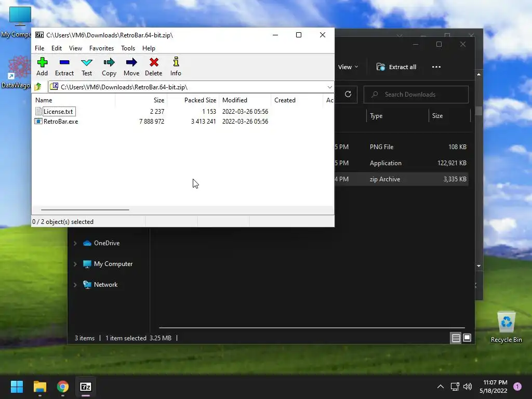Viewport: 532px width, 399px height.
Task: Select the My Computer desktop icon
Action: [20, 22]
